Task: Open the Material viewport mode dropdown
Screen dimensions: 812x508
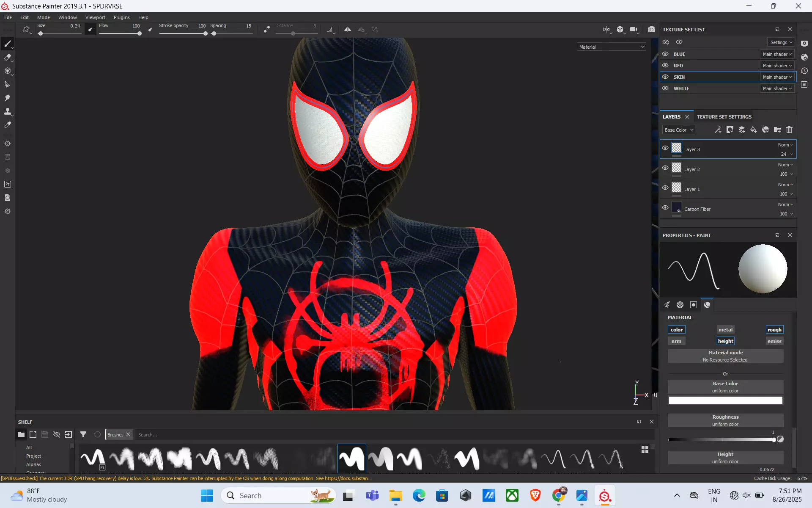Action: click(x=612, y=47)
